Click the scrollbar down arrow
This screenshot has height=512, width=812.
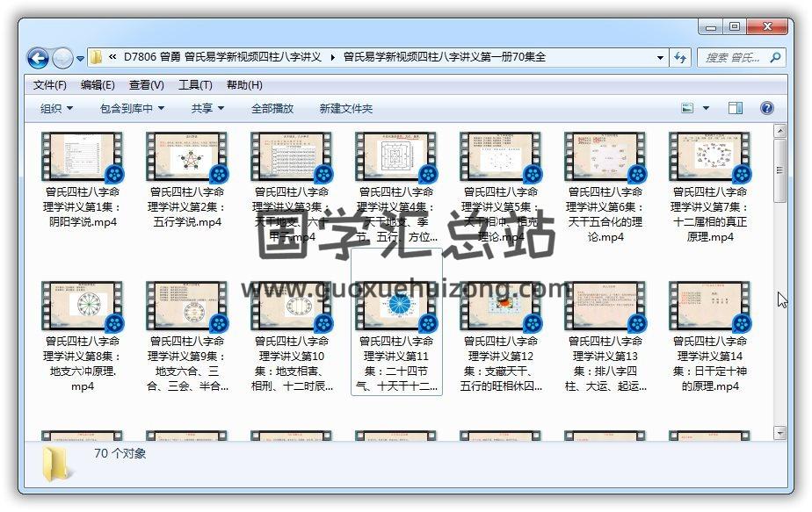coord(779,433)
